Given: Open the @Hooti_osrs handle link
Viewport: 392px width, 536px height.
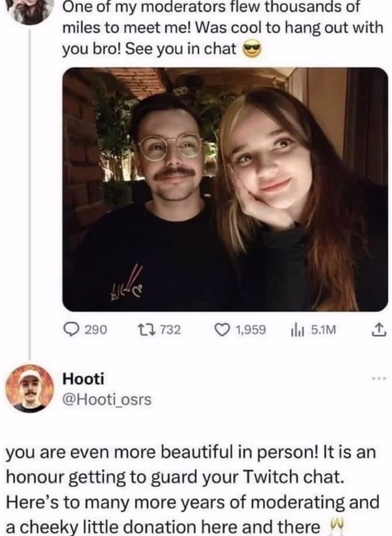Looking at the screenshot, I should point(107,399).
